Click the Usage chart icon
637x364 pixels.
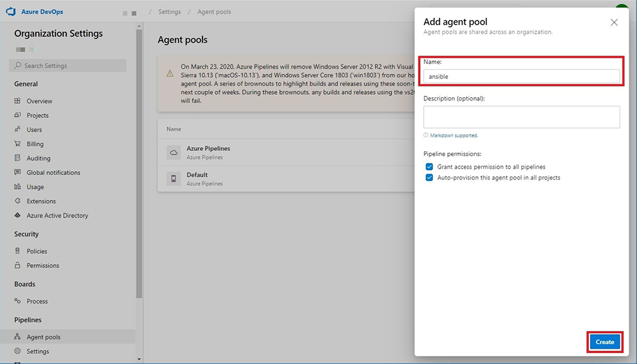coord(17,186)
